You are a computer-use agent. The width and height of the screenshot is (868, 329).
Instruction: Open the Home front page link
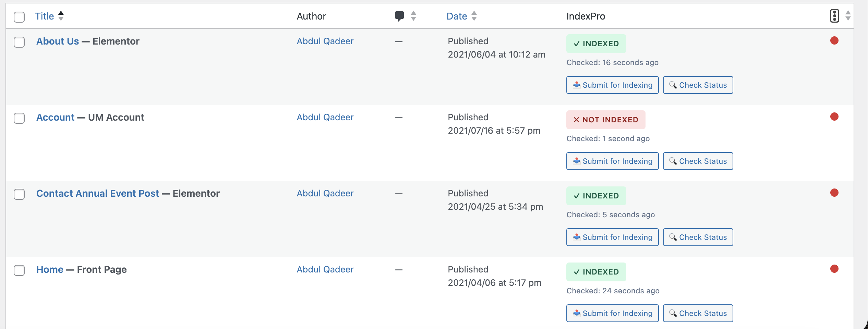coord(49,269)
